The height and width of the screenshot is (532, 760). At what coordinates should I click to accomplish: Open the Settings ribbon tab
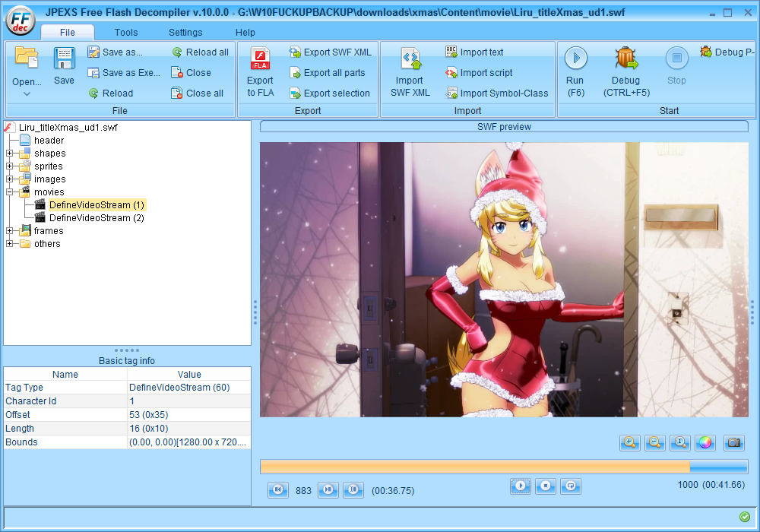click(x=185, y=33)
